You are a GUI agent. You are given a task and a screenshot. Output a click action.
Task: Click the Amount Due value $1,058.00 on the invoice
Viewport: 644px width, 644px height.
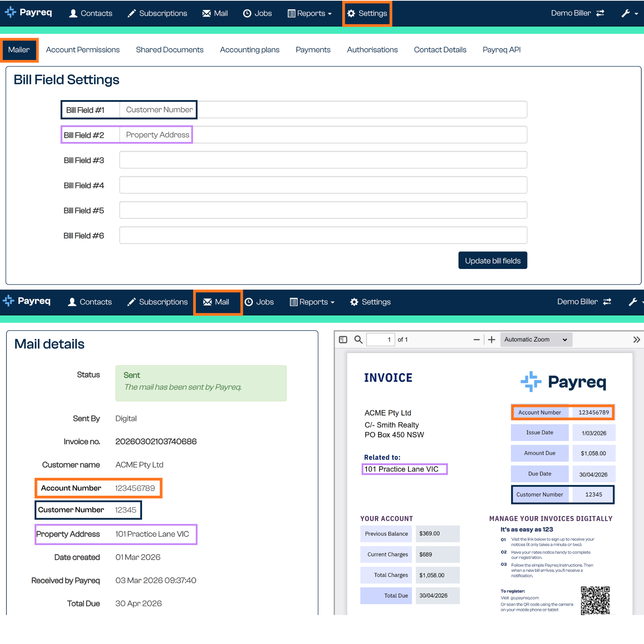pyautogui.click(x=594, y=453)
